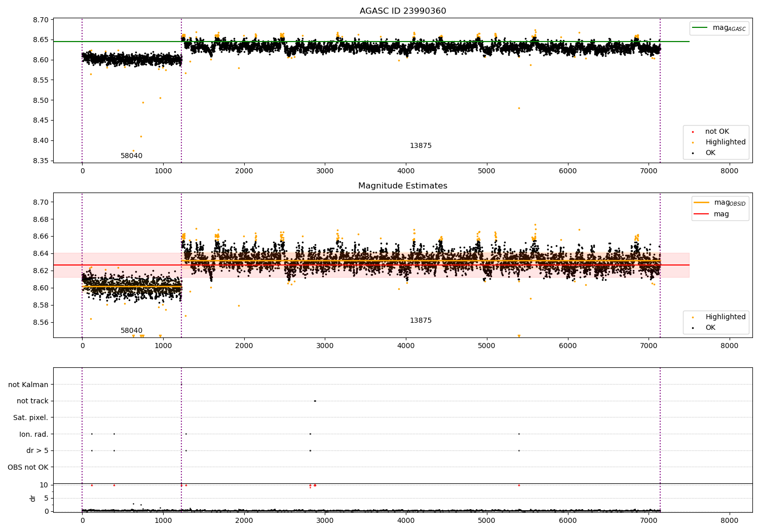Click the 'Sat. pixel.' row label
Viewport: 760px width, 532px height.
tap(31, 418)
